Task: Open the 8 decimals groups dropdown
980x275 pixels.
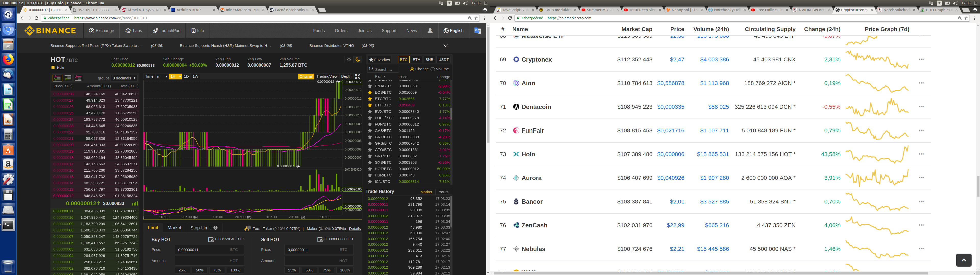Action: pos(124,78)
